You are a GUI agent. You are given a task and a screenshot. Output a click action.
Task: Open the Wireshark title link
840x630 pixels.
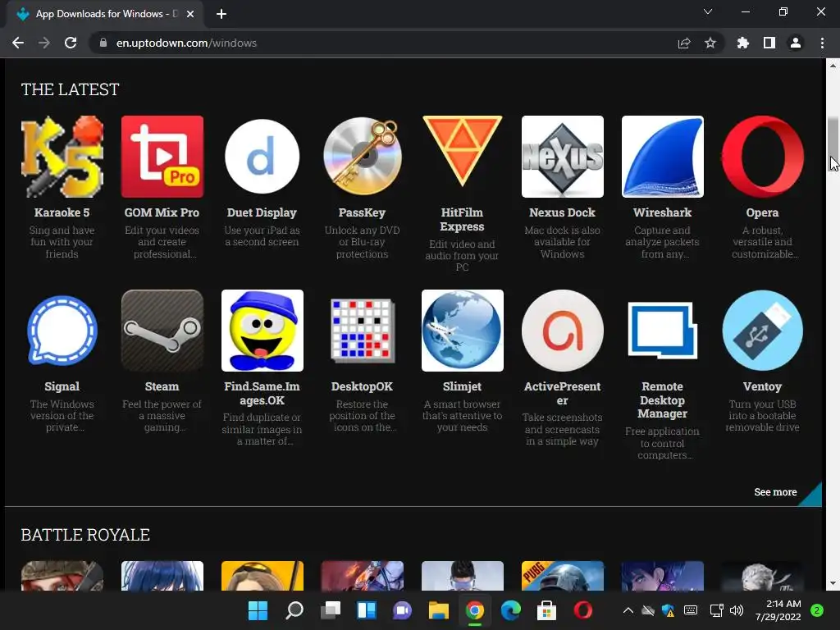(x=663, y=212)
